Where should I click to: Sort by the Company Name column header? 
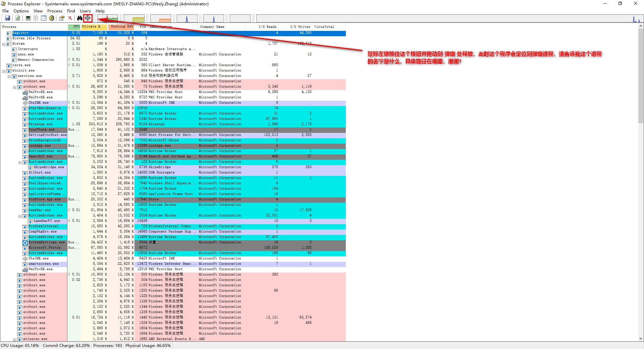point(221,27)
